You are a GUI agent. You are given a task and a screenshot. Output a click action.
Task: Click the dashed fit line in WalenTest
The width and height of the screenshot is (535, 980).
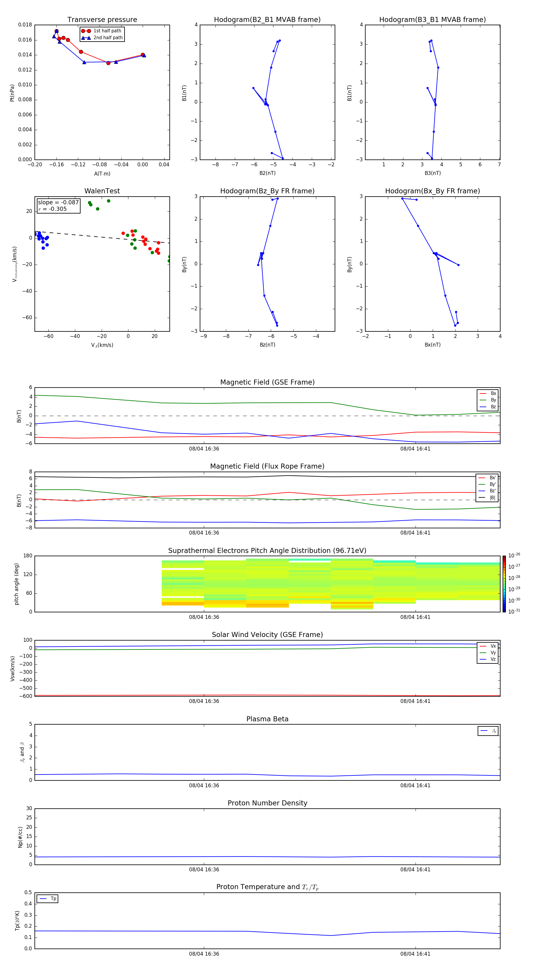pyautogui.click(x=102, y=237)
